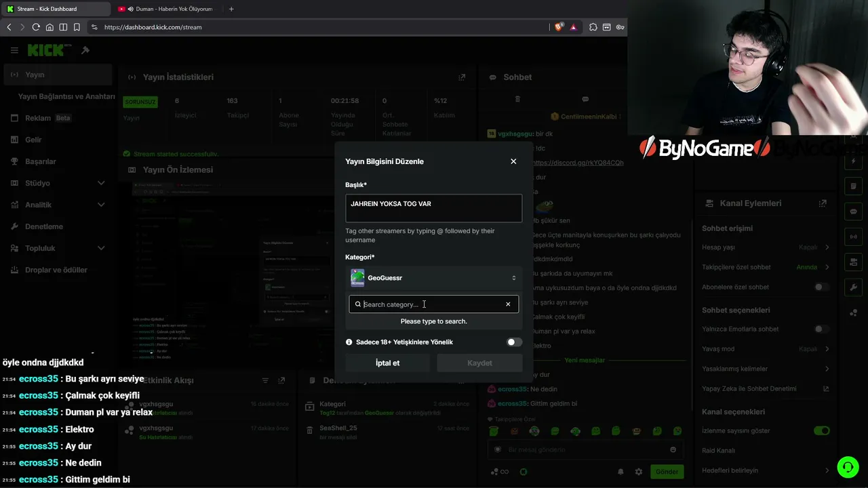Toggle Yalnızca Emotlarla sohbet switch
868x488 pixels.
821,329
